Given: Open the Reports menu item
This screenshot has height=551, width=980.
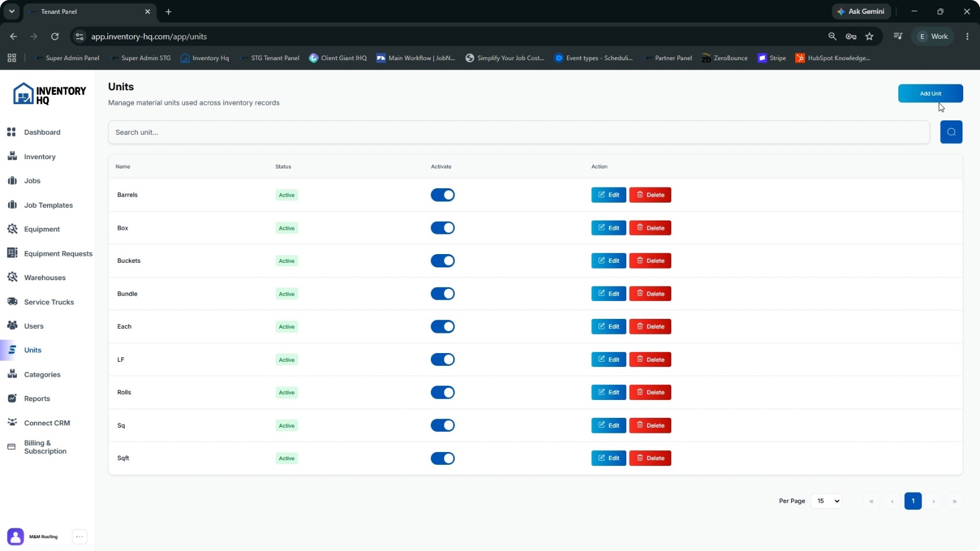Looking at the screenshot, I should [x=37, y=399].
